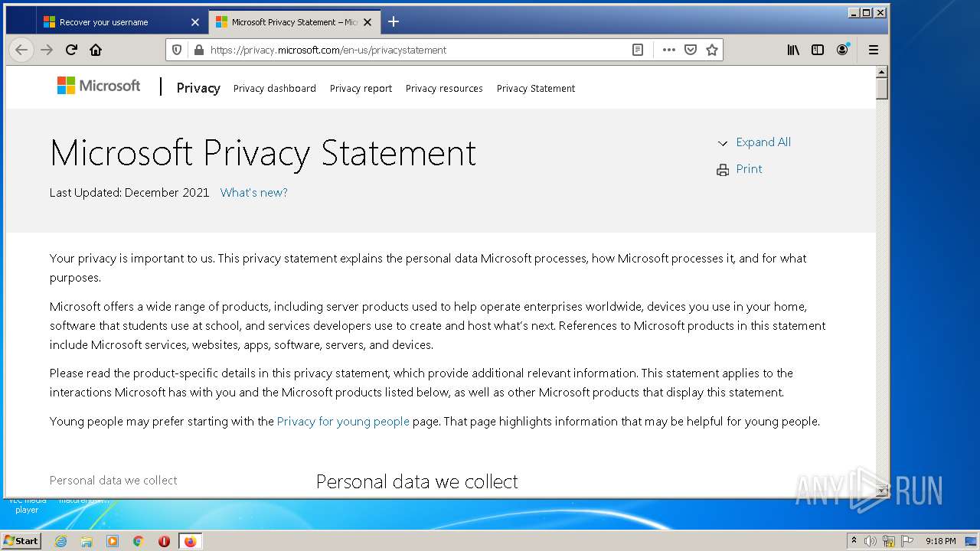Click the 9:18 PM clock
Screen dimensions: 980x551
coord(941,541)
